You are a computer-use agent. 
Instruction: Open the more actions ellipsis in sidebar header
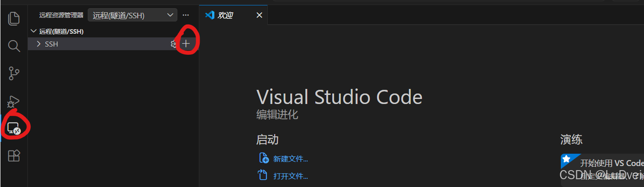[186, 15]
